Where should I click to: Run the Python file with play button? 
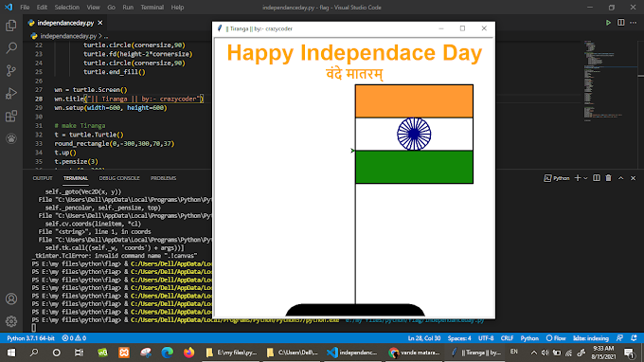[608, 23]
